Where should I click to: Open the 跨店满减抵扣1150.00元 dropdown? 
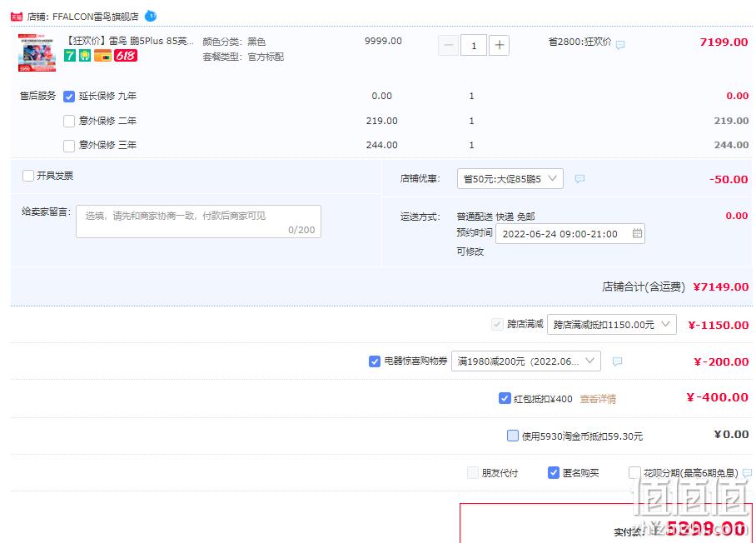click(612, 325)
